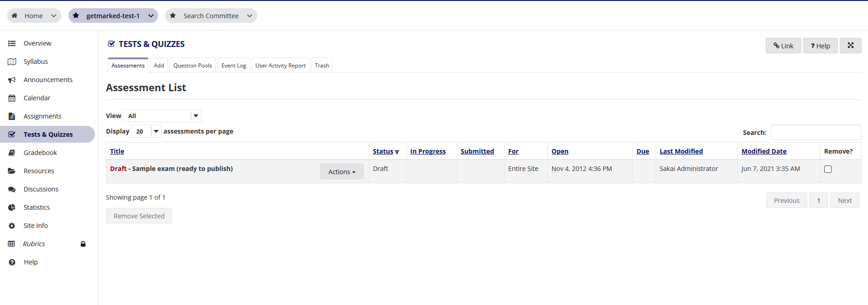Click the Tests & Quizzes checkmark icon in sidebar
Viewport: 868px width, 305px height.
(x=12, y=134)
